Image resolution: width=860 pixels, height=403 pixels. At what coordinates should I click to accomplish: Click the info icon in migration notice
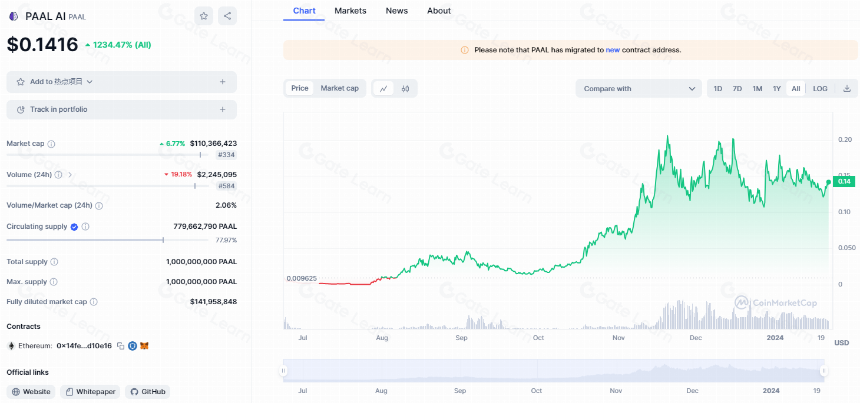tap(465, 50)
